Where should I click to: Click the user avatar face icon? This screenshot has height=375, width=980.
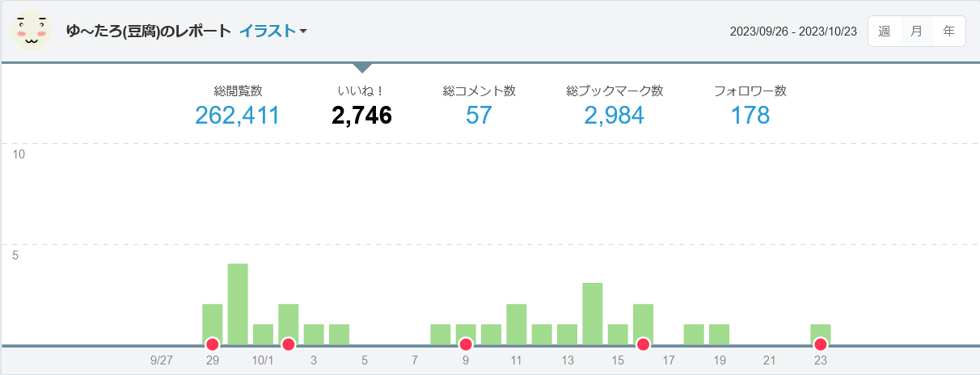tap(32, 31)
